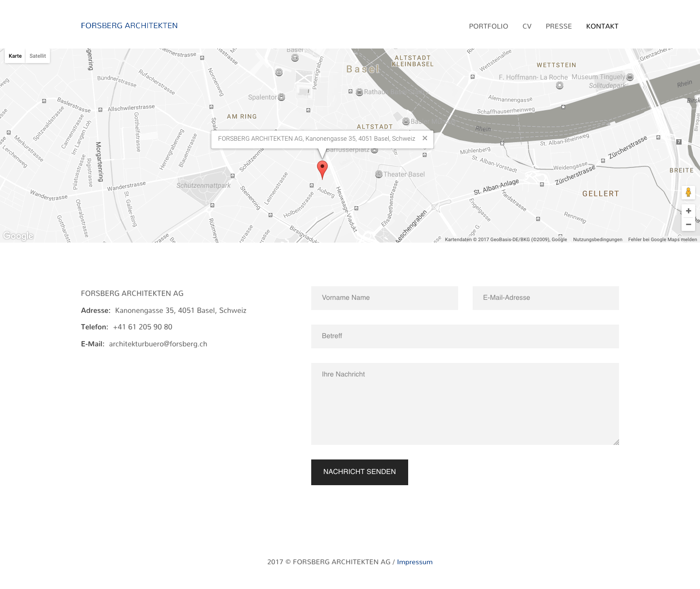Click phone number +41 61 205 90 80

(143, 327)
